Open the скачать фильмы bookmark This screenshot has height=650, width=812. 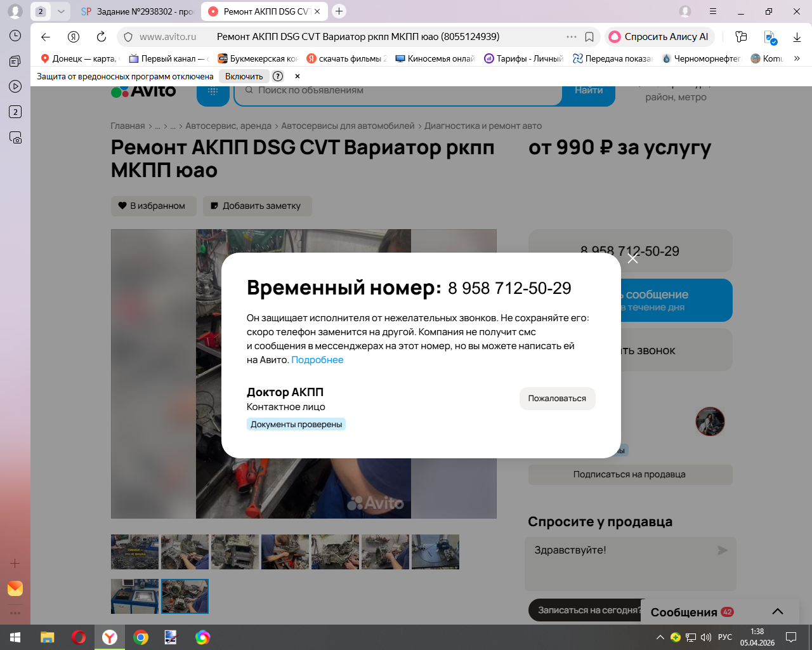[346, 58]
